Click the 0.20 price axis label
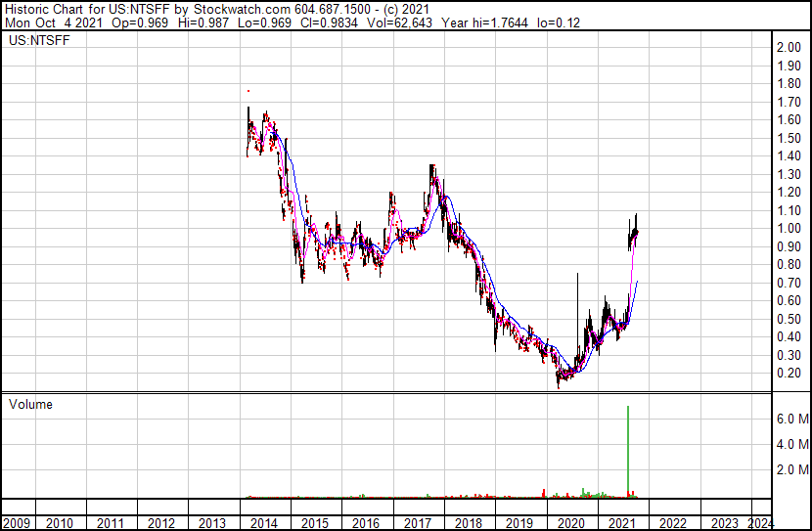This screenshot has height=531, width=812. (789, 374)
